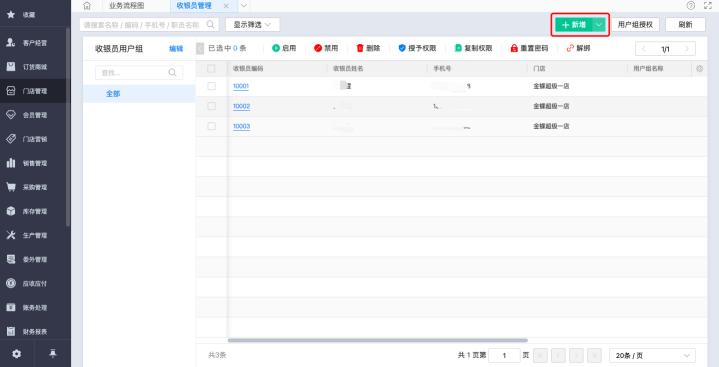The width and height of the screenshot is (719, 367).
Task: Open cashier code link 10002
Action: pos(241,106)
